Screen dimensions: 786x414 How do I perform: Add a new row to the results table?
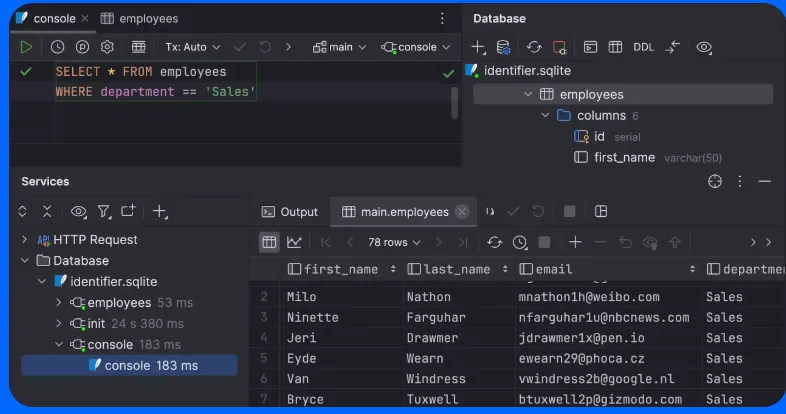575,242
